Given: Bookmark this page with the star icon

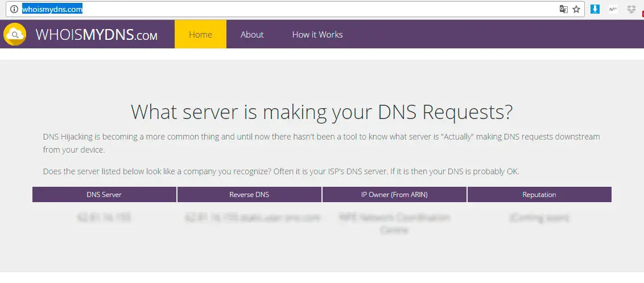Looking at the screenshot, I should tap(576, 9).
